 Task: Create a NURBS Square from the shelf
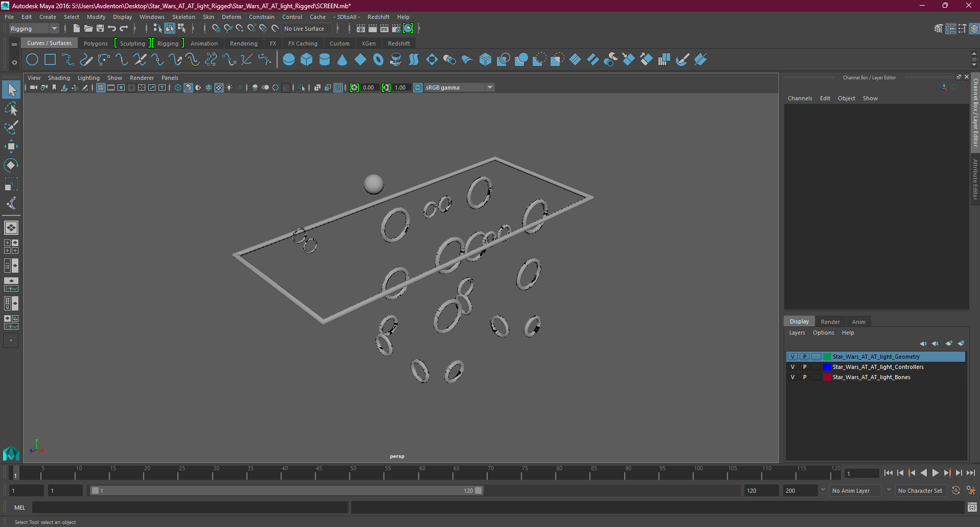point(50,60)
